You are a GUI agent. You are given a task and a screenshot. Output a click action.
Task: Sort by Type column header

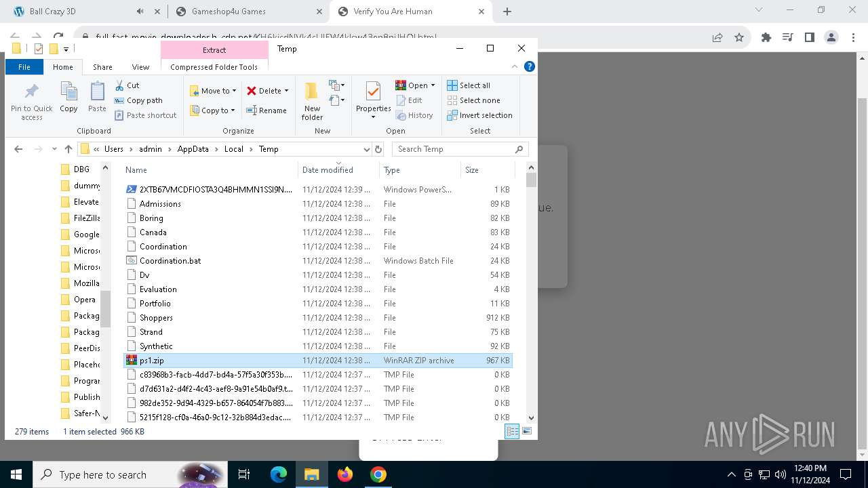420,170
